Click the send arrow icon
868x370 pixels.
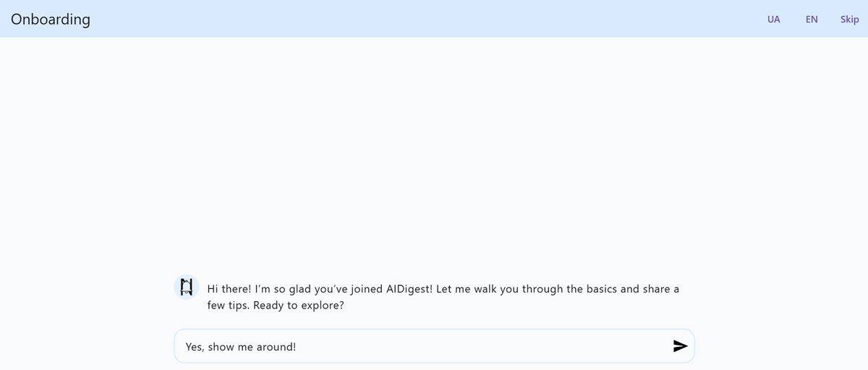(680, 346)
